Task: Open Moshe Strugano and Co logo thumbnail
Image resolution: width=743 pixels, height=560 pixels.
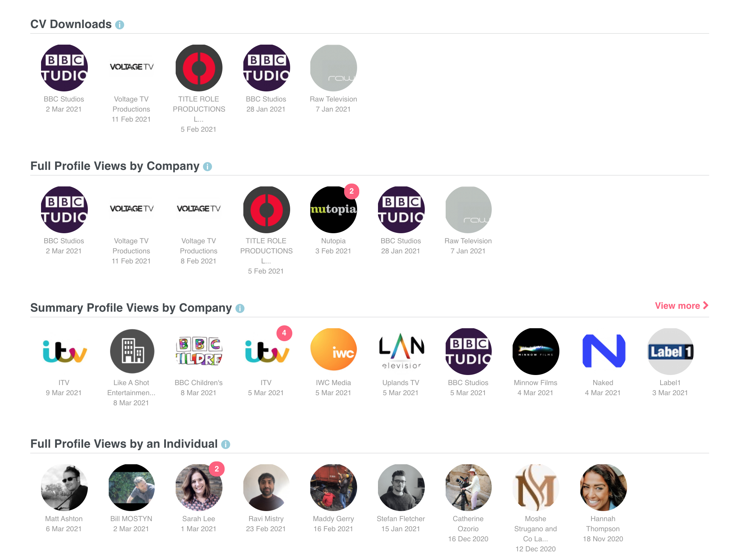Action: [536, 488]
